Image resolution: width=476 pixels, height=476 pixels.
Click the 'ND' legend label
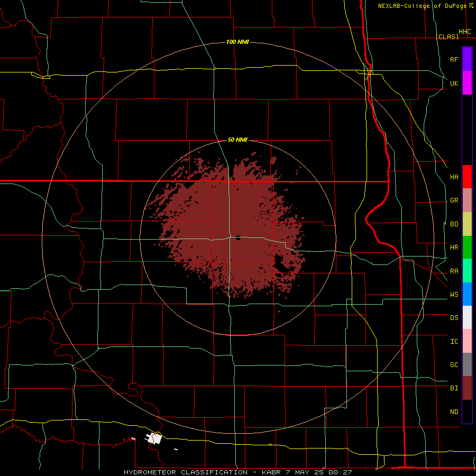coord(454,412)
